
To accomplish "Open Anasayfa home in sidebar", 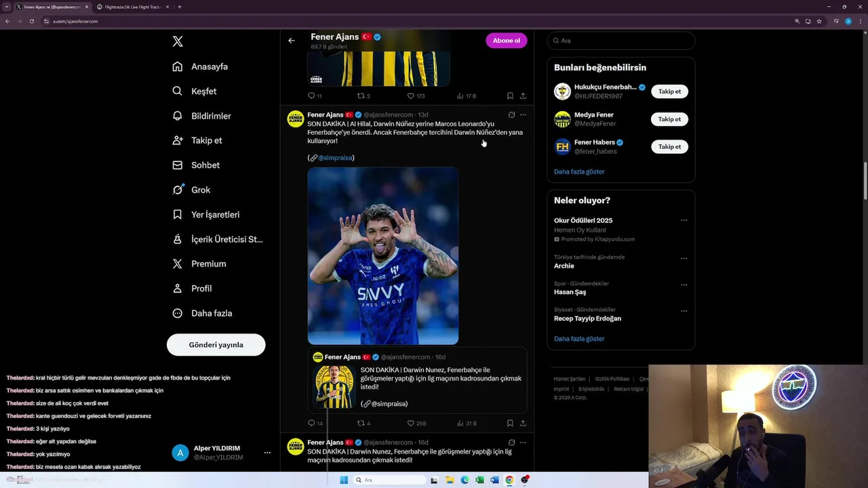I will [x=200, y=66].
